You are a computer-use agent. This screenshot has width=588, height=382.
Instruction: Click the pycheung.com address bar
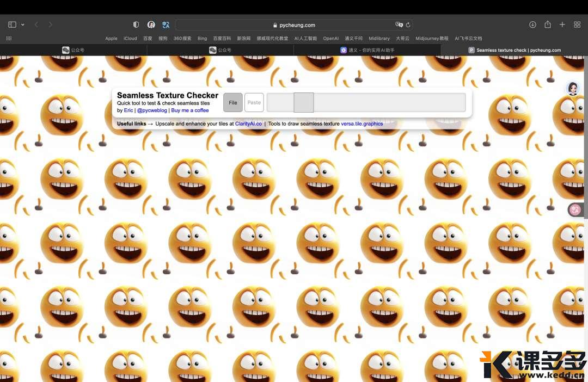click(x=294, y=24)
